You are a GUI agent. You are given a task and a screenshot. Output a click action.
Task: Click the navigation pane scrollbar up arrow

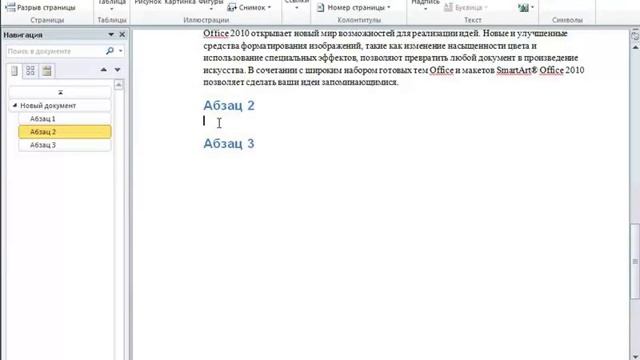pos(119,84)
